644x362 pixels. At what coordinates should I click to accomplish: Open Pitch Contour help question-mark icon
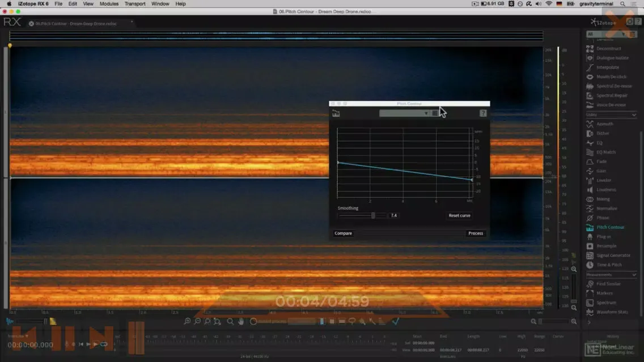[x=483, y=113]
